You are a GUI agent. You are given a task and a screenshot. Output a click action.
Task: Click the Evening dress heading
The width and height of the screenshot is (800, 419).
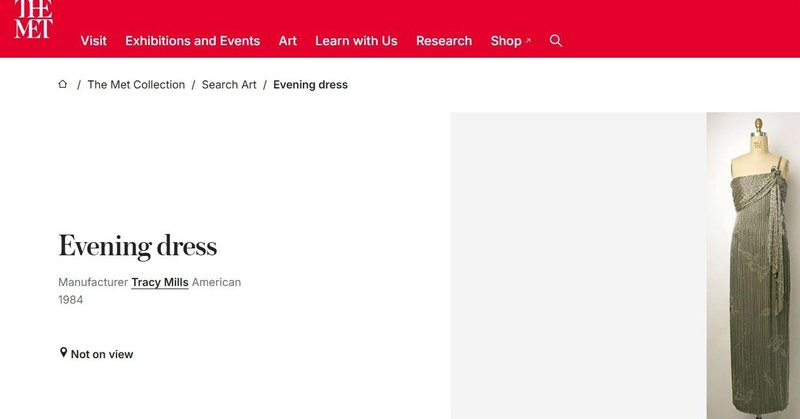click(138, 247)
